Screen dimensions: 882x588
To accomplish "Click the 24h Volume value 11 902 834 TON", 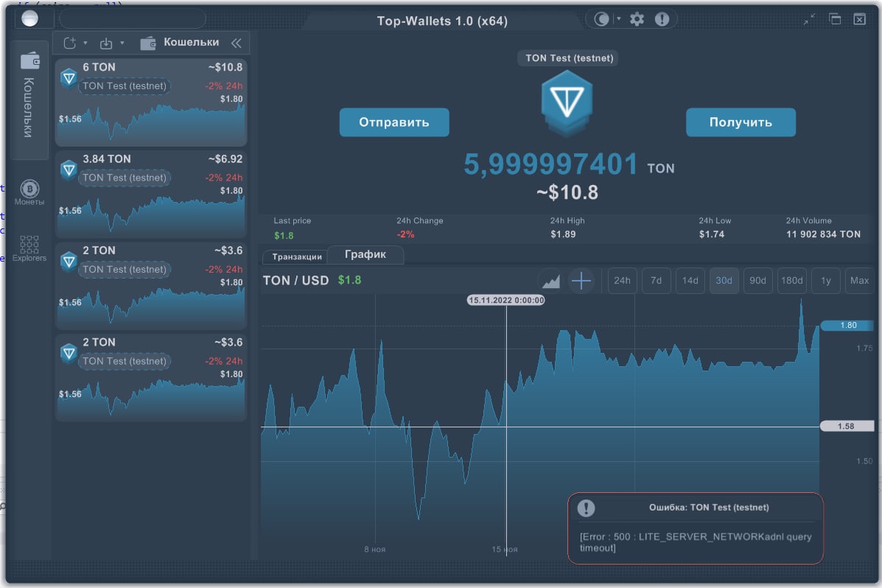I will [824, 234].
